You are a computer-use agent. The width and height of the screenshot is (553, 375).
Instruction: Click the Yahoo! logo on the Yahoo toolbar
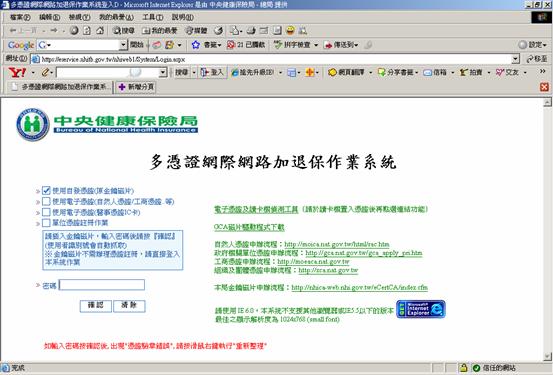pyautogui.click(x=17, y=73)
